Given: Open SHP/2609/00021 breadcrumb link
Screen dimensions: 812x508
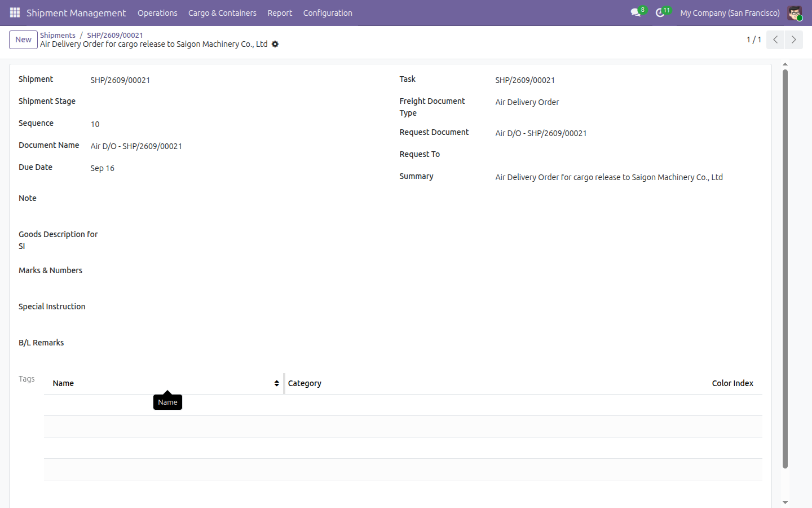Looking at the screenshot, I should (115, 35).
